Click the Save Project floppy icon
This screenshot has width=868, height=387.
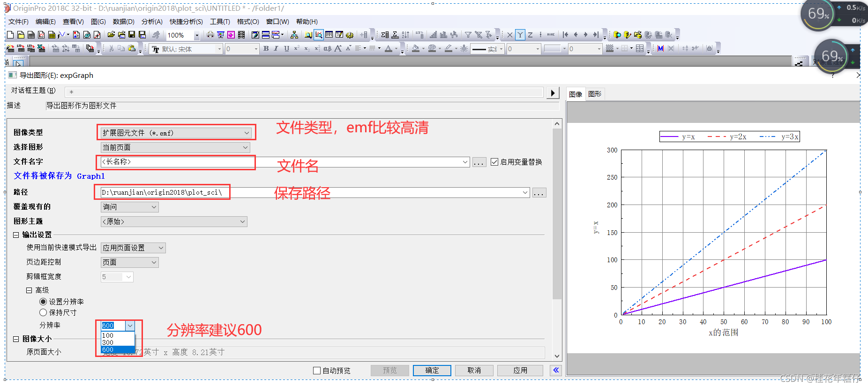pyautogui.click(x=132, y=35)
